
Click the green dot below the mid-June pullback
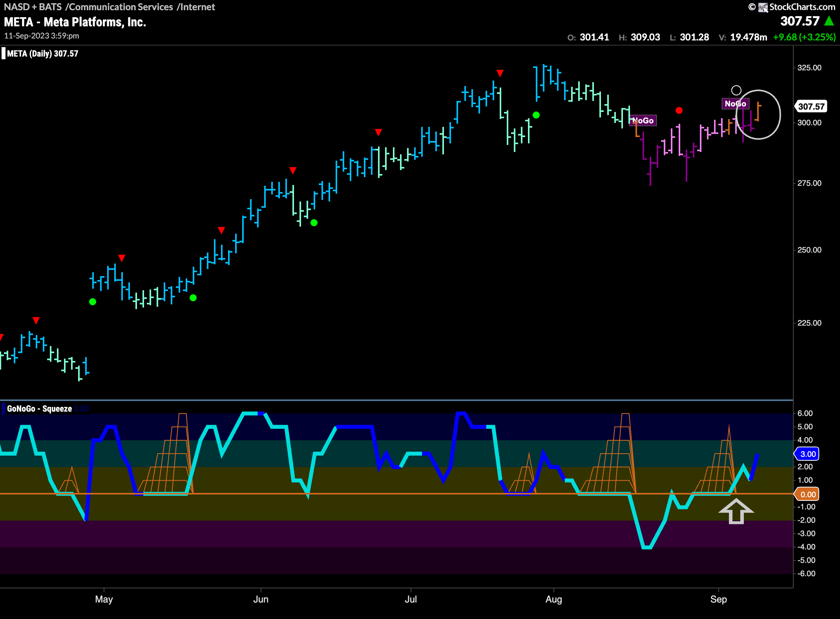click(x=314, y=223)
